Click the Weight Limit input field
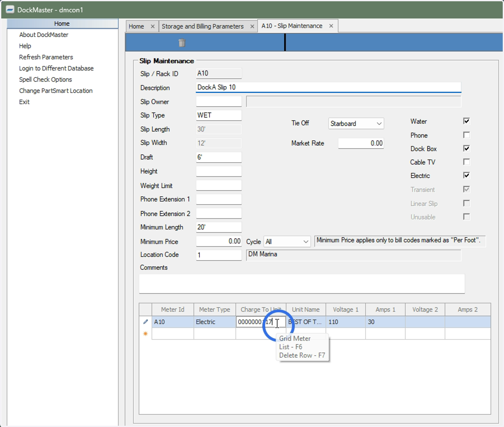The height and width of the screenshot is (427, 504). 219,185
